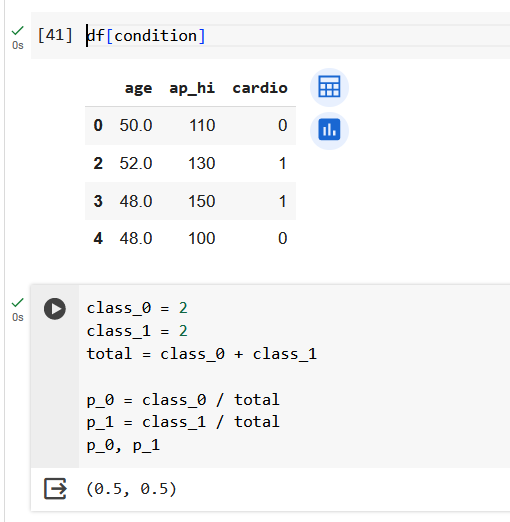Screen dimensions: 510x522
Task: Click ap_hi value 150
Action: tap(202, 201)
